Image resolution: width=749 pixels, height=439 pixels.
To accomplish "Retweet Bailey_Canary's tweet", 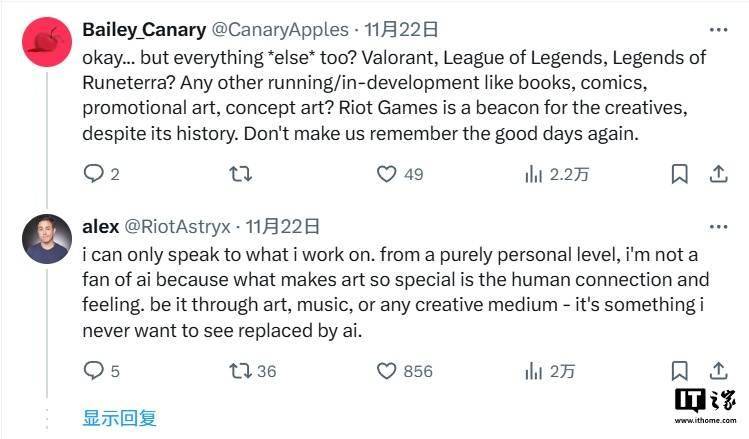I will pyautogui.click(x=241, y=174).
